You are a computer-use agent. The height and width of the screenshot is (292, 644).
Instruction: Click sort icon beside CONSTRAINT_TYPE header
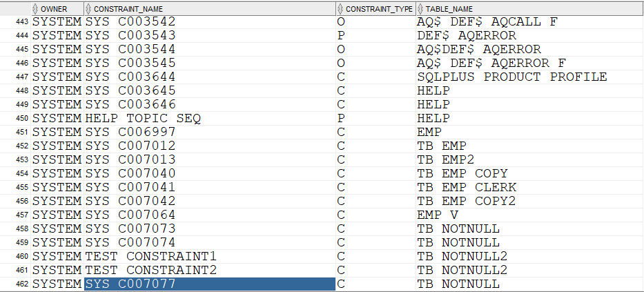coord(340,8)
